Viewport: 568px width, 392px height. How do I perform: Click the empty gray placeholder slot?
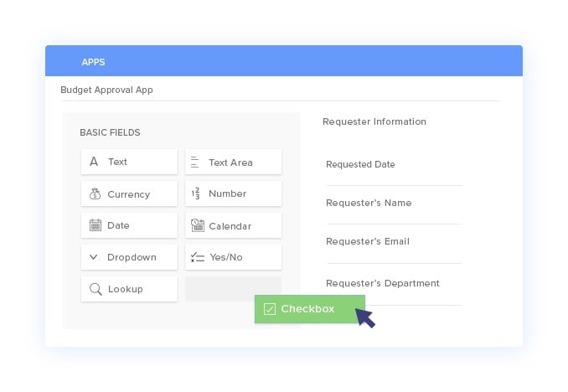pos(233,289)
